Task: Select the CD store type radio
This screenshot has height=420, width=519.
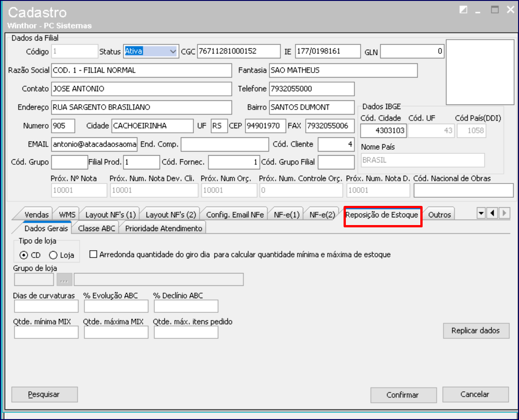Action: coord(24,255)
